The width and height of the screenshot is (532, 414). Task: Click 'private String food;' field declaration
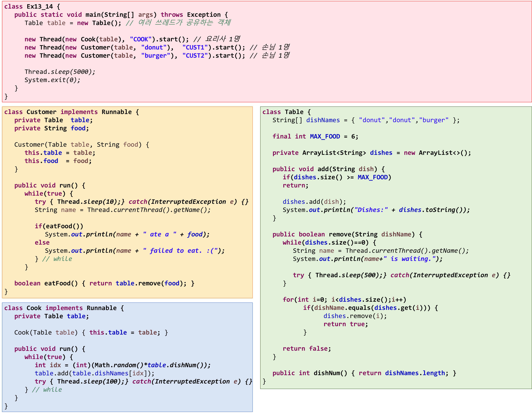point(52,128)
